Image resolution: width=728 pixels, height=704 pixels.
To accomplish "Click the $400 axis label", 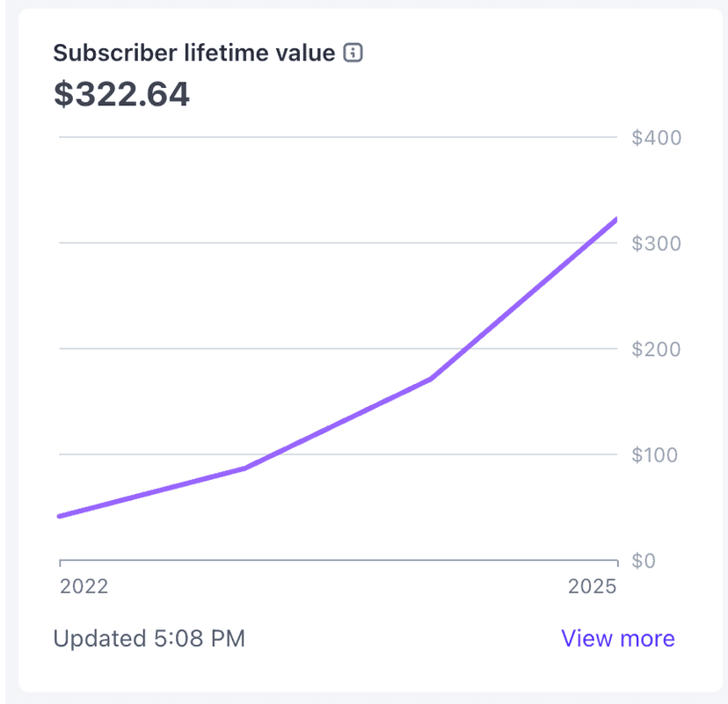I will coord(655,137).
